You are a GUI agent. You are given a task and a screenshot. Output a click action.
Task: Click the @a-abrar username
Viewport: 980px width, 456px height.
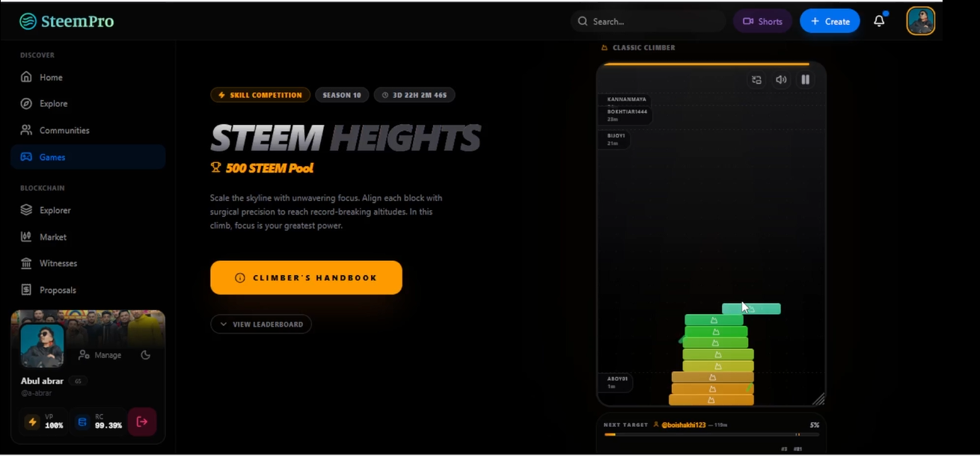[x=36, y=393]
